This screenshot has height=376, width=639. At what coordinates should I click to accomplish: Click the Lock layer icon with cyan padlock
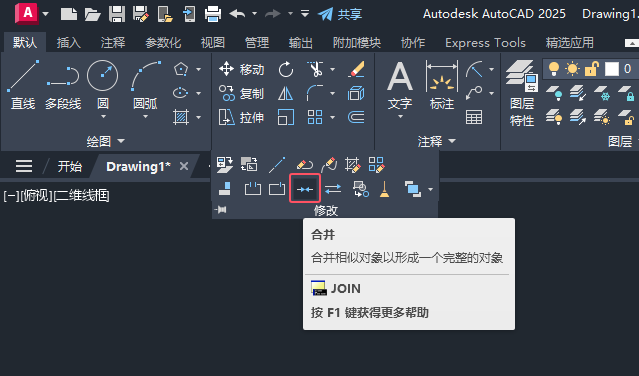click(626, 93)
